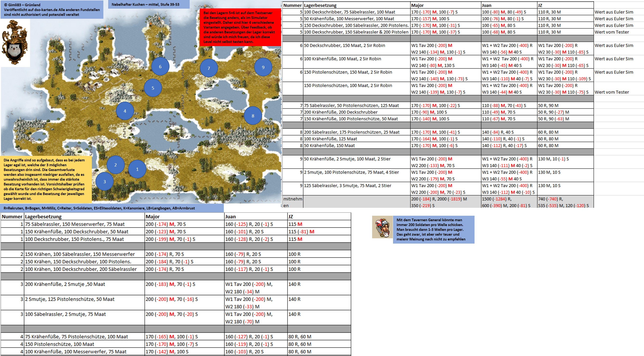
Task: Click the Gimli83 copyright notice box
Action: click(x=52, y=10)
